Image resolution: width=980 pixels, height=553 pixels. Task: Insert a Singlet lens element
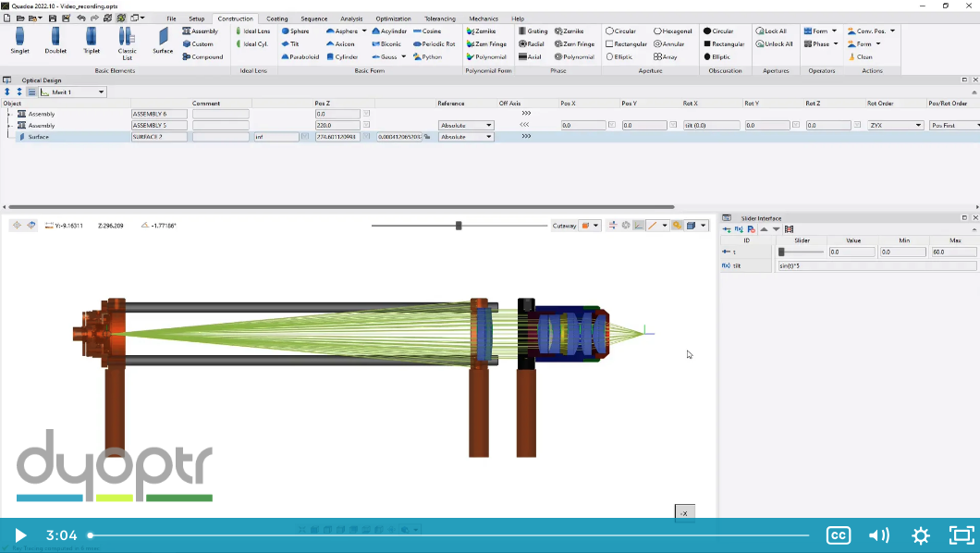coord(20,41)
